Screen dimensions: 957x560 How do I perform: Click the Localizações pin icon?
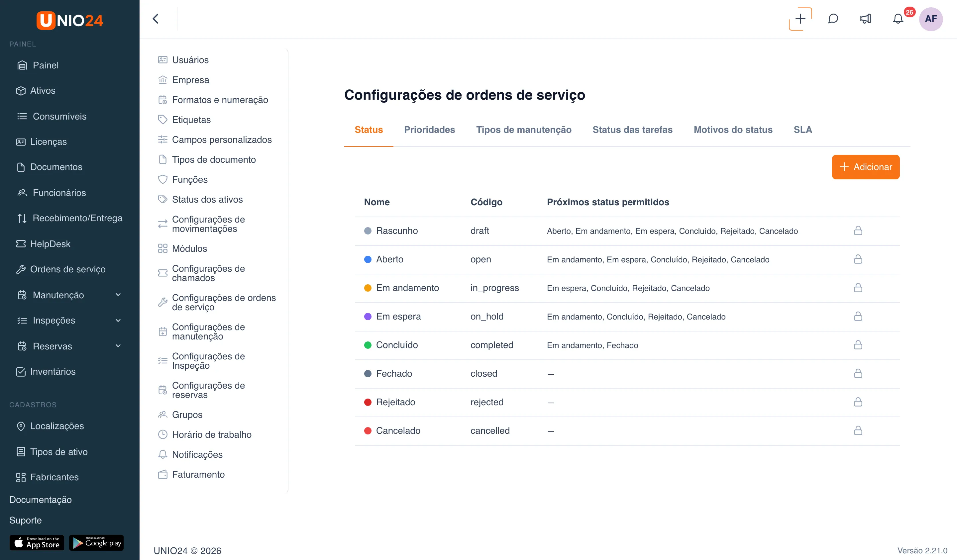(x=21, y=426)
